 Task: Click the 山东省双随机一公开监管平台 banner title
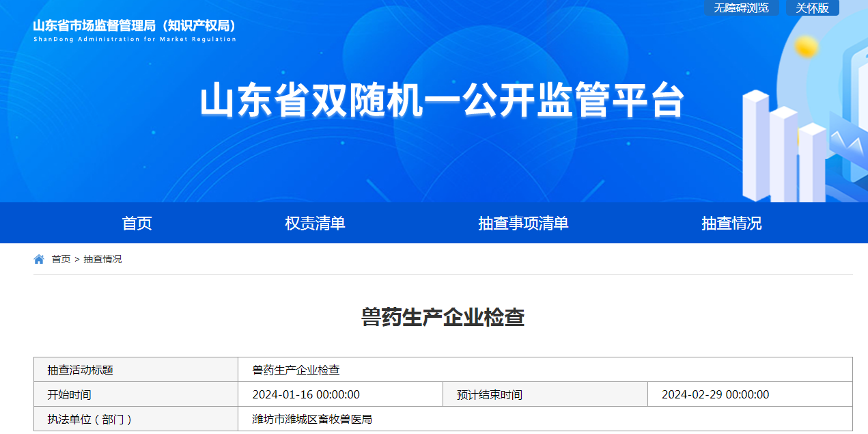(x=442, y=101)
